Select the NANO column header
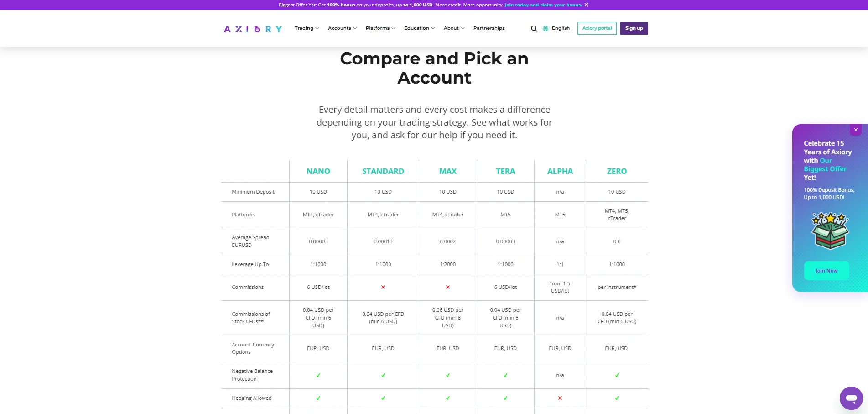Screen dimensions: 868x414 (318, 171)
